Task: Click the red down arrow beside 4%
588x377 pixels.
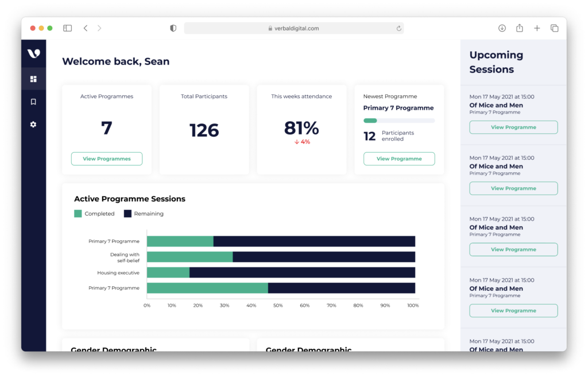Action: pyautogui.click(x=297, y=142)
